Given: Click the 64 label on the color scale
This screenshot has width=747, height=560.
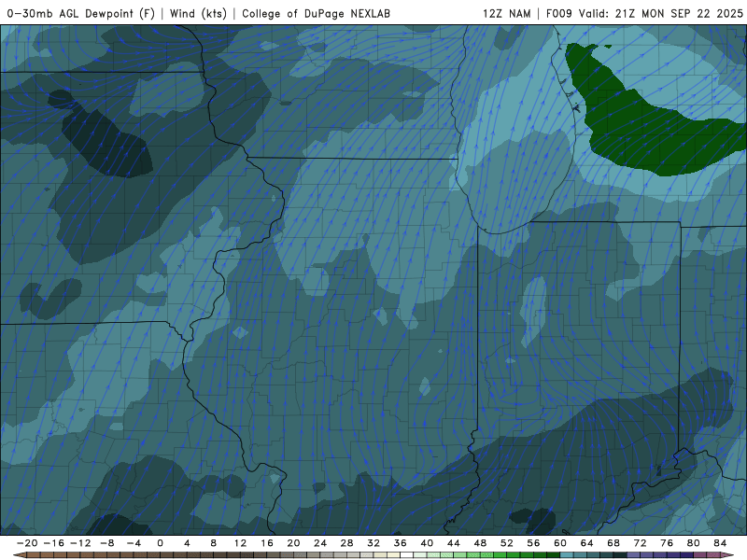Looking at the screenshot, I should pos(587,543).
